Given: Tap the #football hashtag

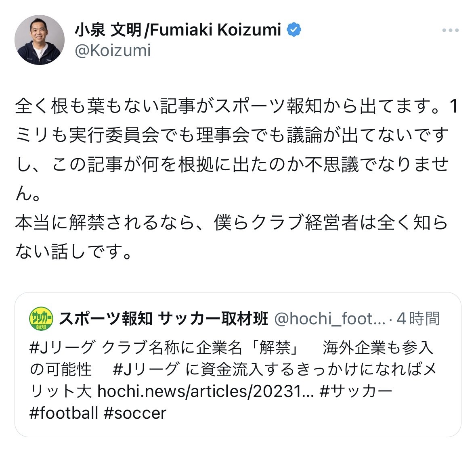Looking at the screenshot, I should click(64, 413).
